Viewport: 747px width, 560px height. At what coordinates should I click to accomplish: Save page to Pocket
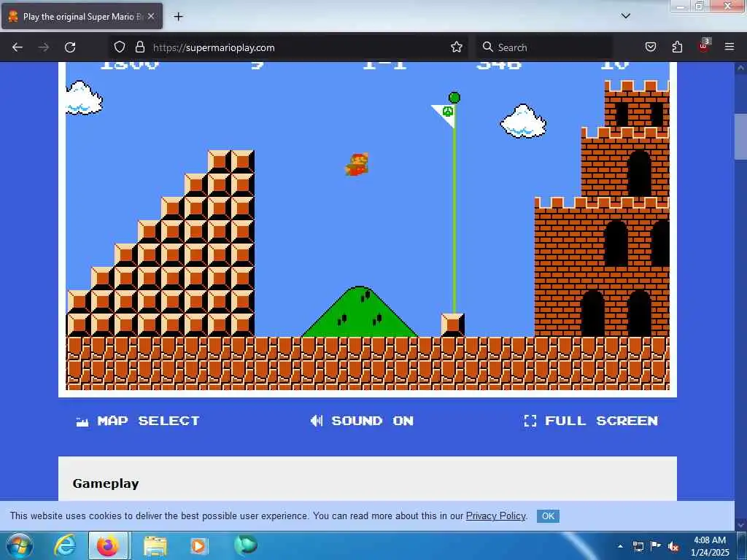[x=651, y=47]
